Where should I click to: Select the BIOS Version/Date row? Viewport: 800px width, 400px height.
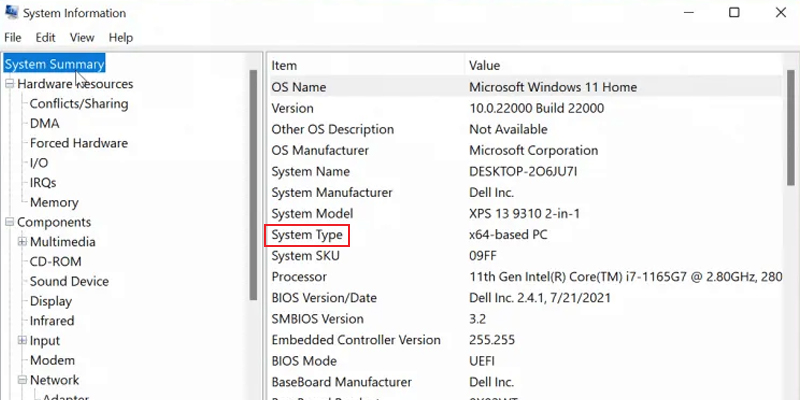525,297
